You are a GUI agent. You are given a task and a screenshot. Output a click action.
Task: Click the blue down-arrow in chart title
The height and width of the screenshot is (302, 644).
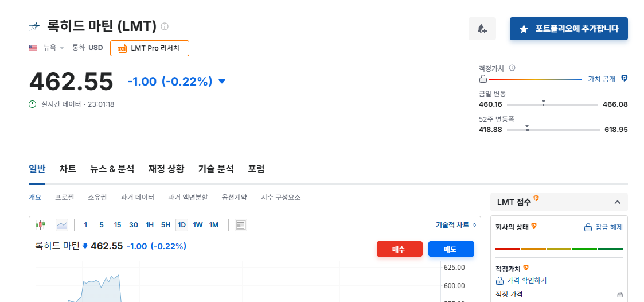point(85,246)
